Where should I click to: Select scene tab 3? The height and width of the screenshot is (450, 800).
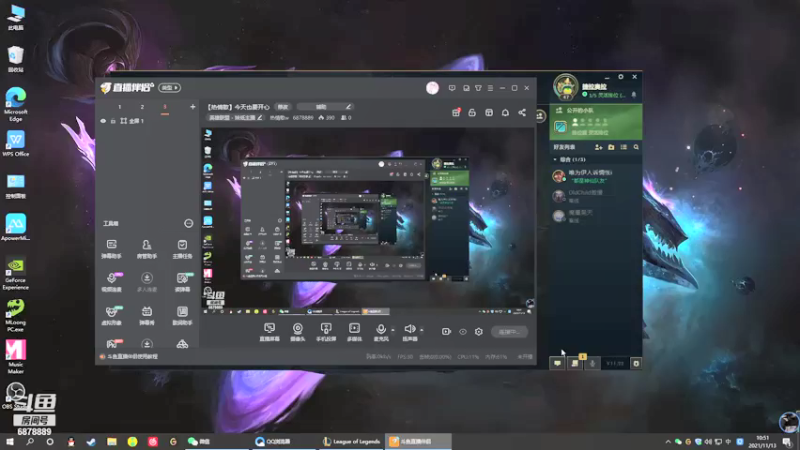(x=165, y=107)
